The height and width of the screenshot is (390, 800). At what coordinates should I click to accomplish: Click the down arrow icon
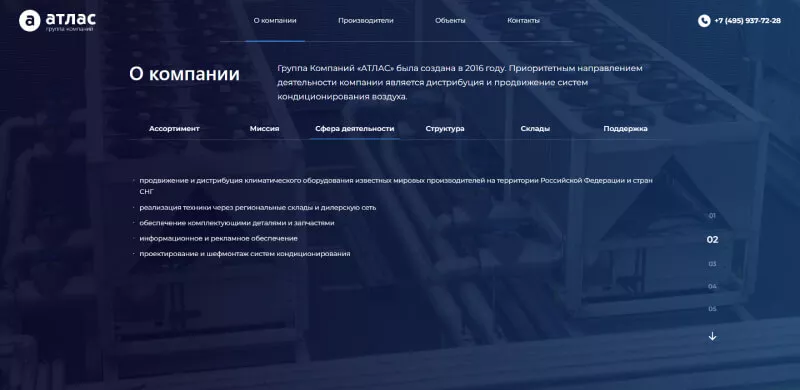(712, 336)
